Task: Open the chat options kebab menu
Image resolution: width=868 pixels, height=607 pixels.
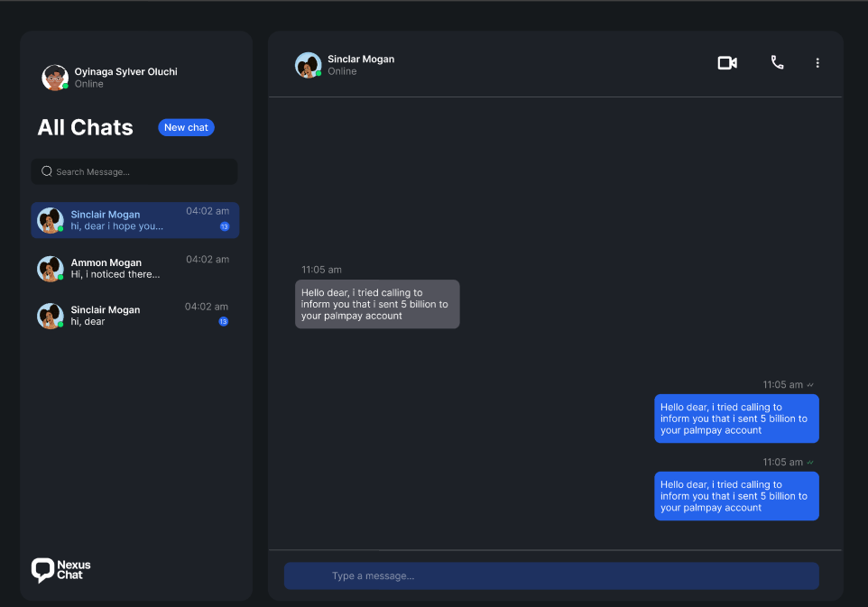Action: (817, 63)
